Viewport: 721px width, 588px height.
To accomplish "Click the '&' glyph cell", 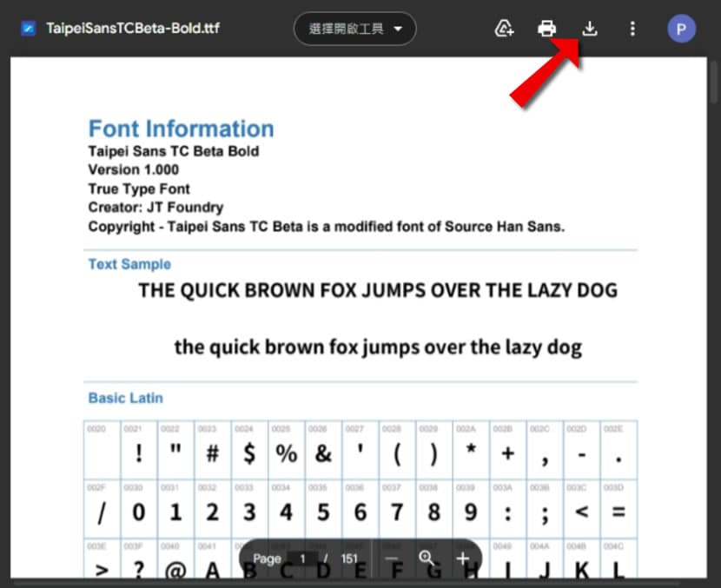I will pos(323,450).
